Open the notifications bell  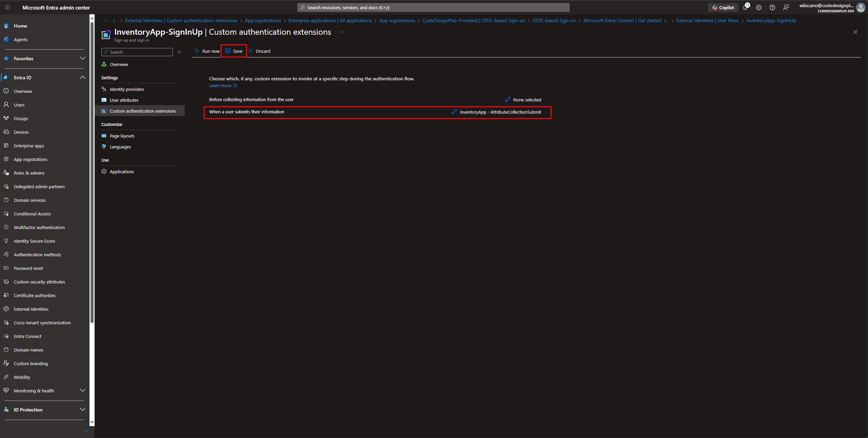(x=745, y=7)
